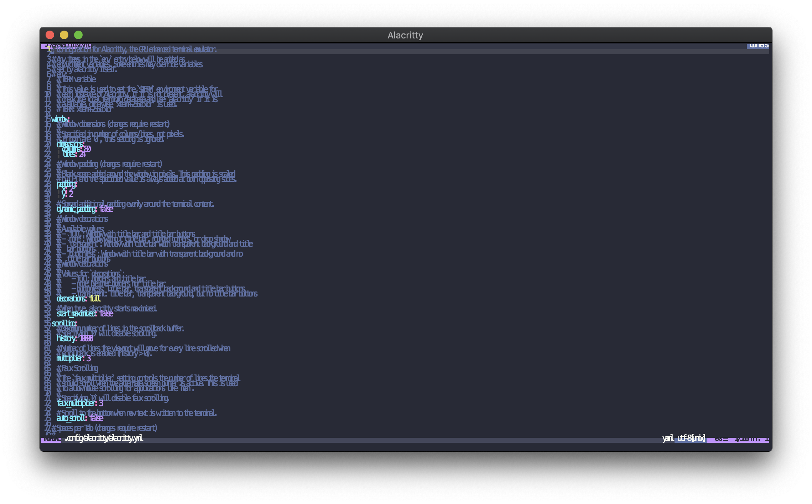The image size is (812, 504).
Task: Place cursor on the 'dimensions:' key
Action: [70, 144]
